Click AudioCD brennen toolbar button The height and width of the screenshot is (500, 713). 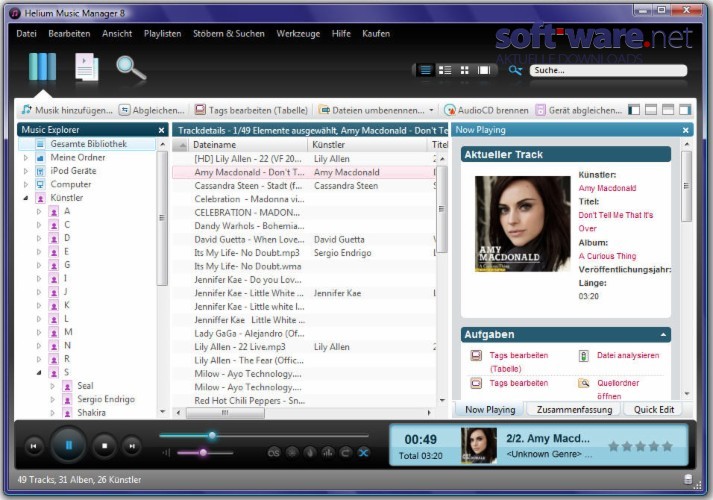[486, 110]
